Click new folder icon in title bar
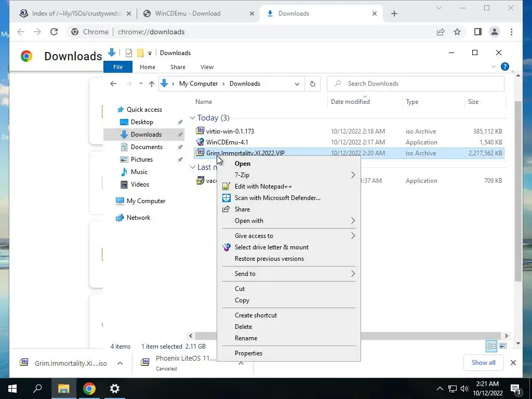Image resolution: width=532 pixels, height=399 pixels. point(140,53)
